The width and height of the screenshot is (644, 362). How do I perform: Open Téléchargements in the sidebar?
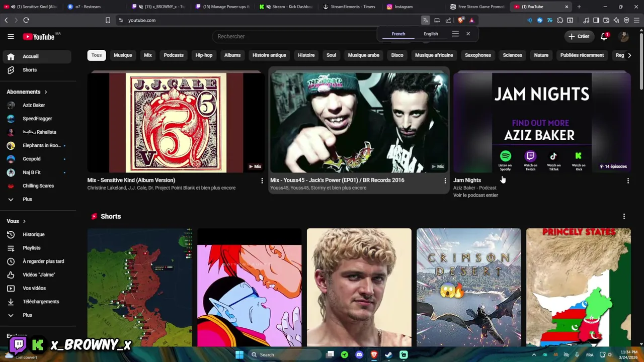click(36, 302)
